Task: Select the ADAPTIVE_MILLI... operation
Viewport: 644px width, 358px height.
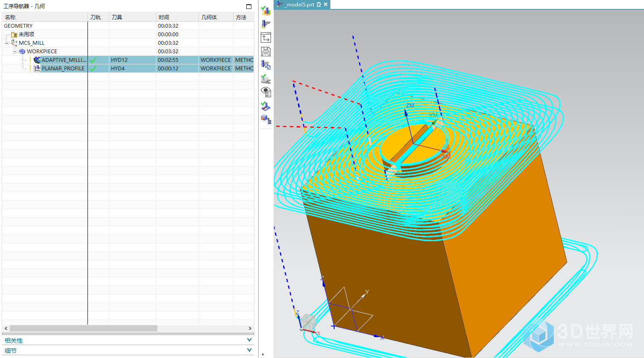Action: pos(64,60)
